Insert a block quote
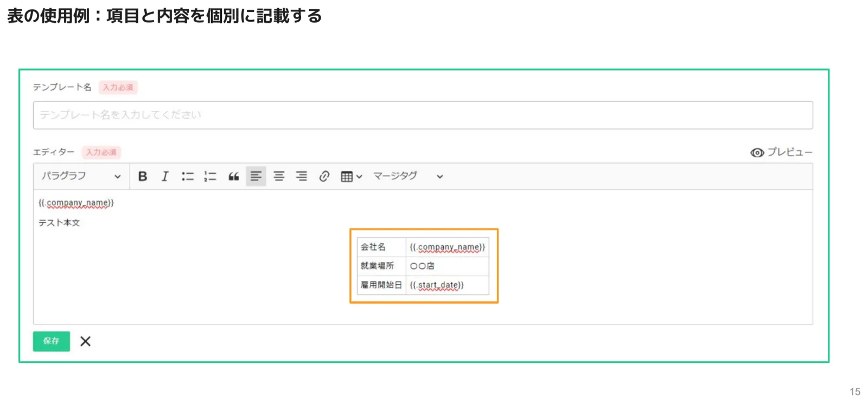The height and width of the screenshot is (403, 868). coord(234,176)
